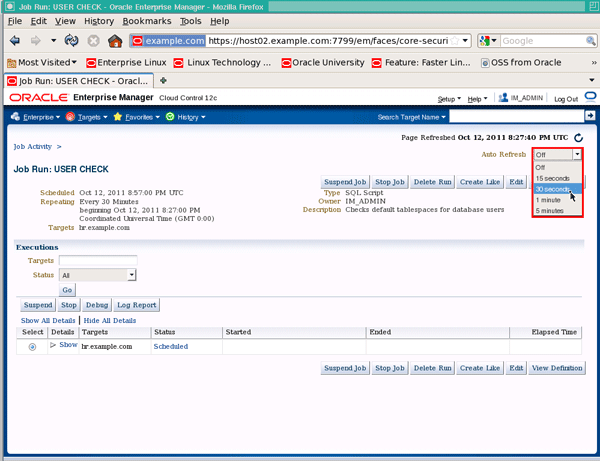Viewport: 600px width, 461px height.
Task: Click the Go button
Action: click(67, 290)
